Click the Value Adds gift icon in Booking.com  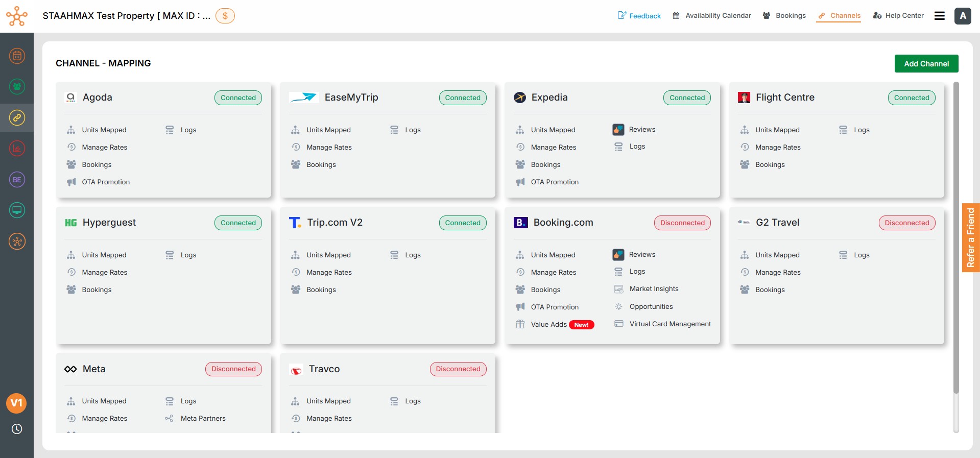click(x=520, y=324)
